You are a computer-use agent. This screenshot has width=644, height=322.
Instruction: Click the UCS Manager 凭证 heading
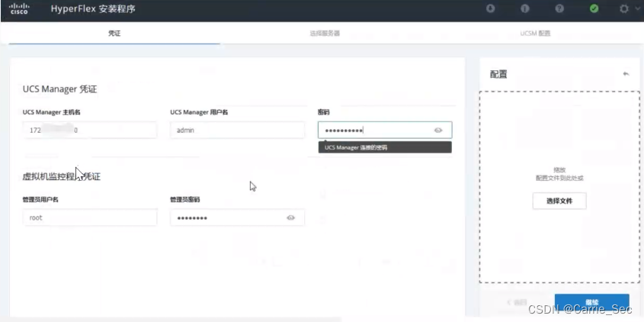click(x=60, y=89)
